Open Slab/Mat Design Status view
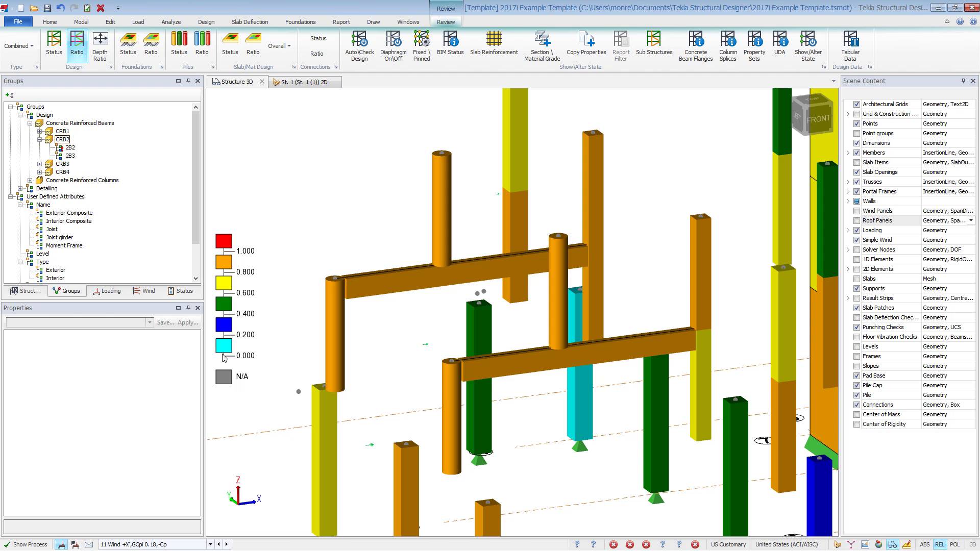The height and width of the screenshot is (551, 980). pos(230,43)
